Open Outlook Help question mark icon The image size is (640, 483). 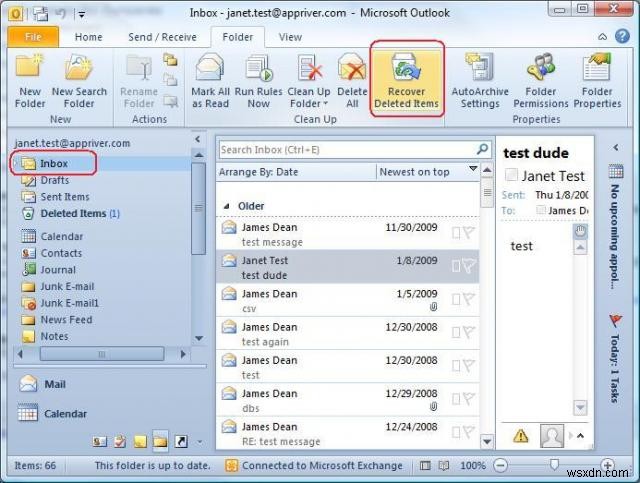622,36
